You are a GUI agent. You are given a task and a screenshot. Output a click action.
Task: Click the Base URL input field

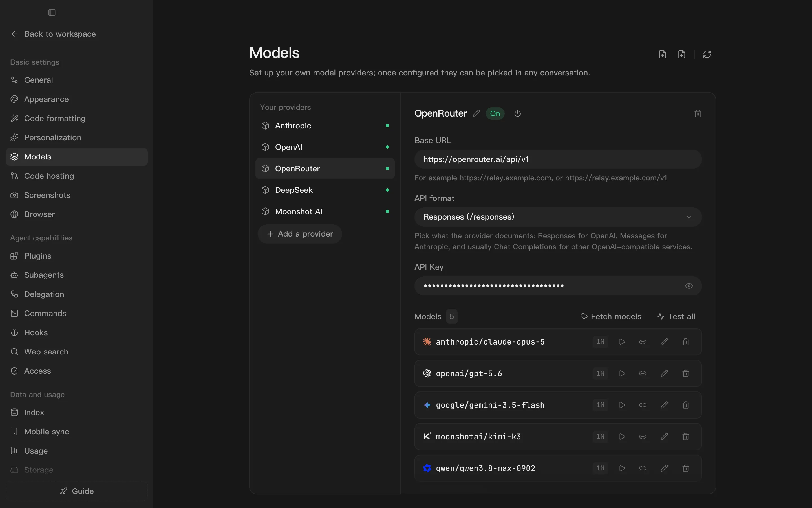pyautogui.click(x=558, y=159)
